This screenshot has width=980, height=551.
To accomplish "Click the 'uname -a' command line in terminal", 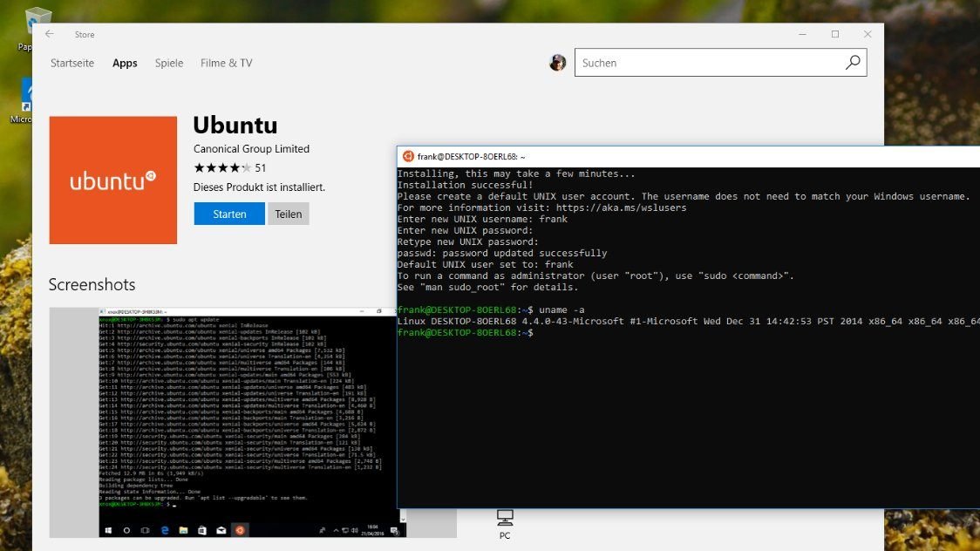I will coord(491,310).
